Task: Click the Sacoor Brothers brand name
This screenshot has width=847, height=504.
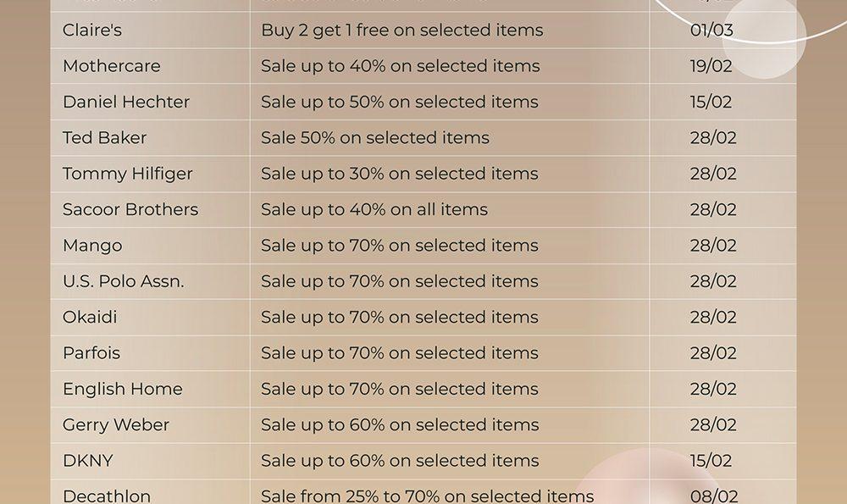Action: (x=130, y=209)
